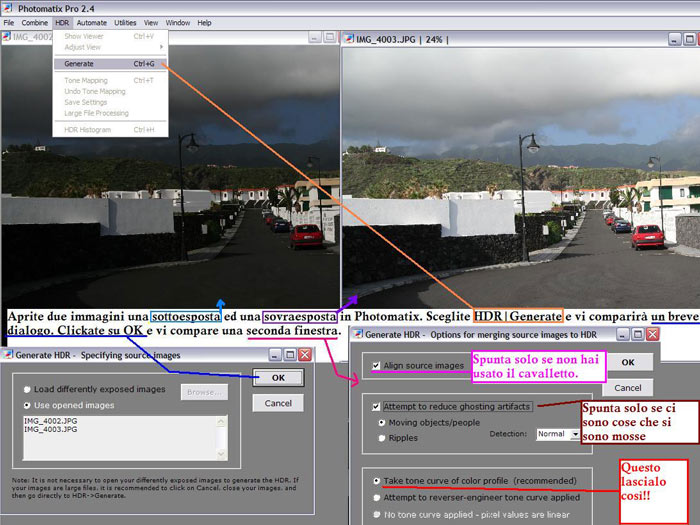The image size is (700, 525).
Task: Close the Specifying source images dialog
Action: point(305,354)
